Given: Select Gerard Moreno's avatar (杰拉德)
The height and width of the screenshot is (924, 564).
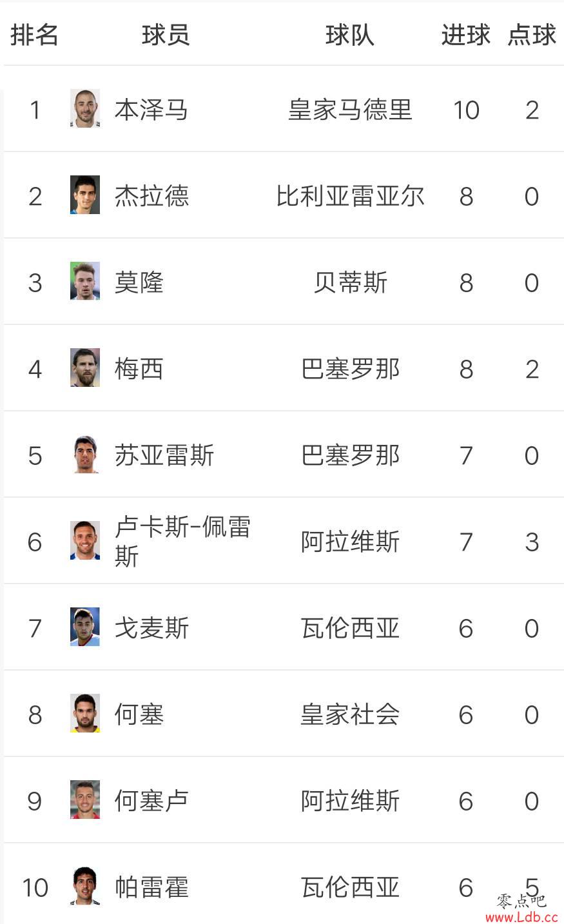Looking at the screenshot, I should pyautogui.click(x=85, y=195).
